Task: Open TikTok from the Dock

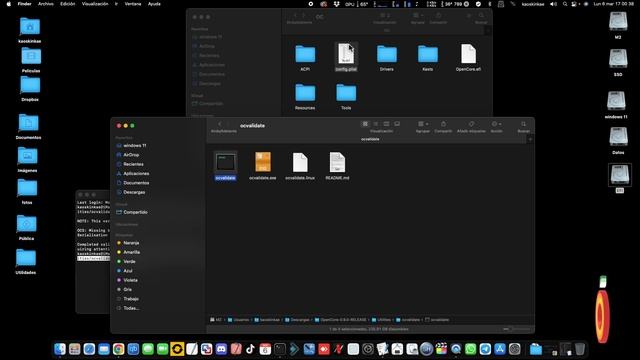Action: (x=250, y=349)
